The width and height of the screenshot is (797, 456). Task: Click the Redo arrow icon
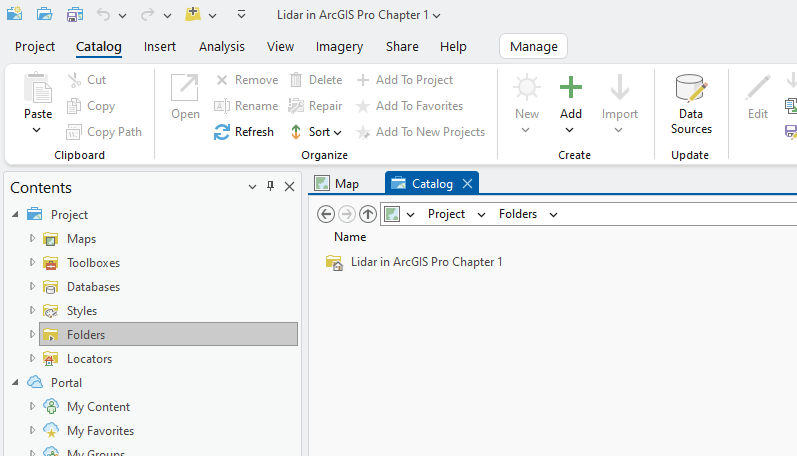coord(147,15)
